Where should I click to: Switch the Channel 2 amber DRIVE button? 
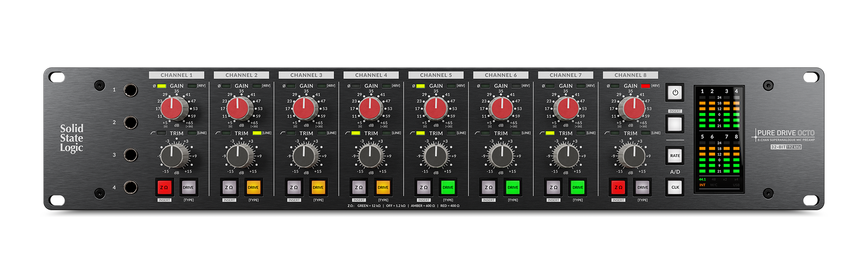coord(253,188)
